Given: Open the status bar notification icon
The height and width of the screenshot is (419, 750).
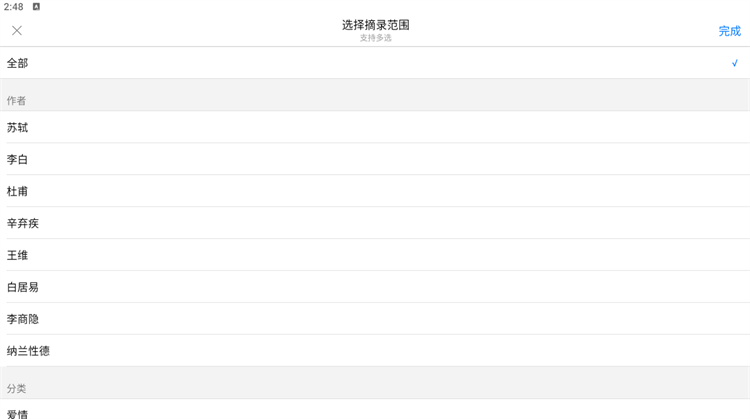Looking at the screenshot, I should (36, 7).
